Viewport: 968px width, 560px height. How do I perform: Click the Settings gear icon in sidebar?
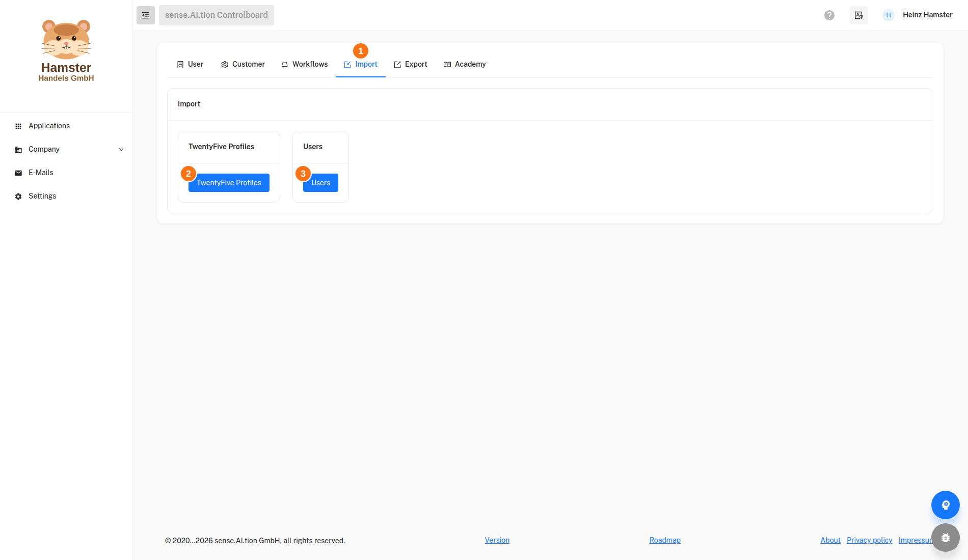tap(18, 197)
